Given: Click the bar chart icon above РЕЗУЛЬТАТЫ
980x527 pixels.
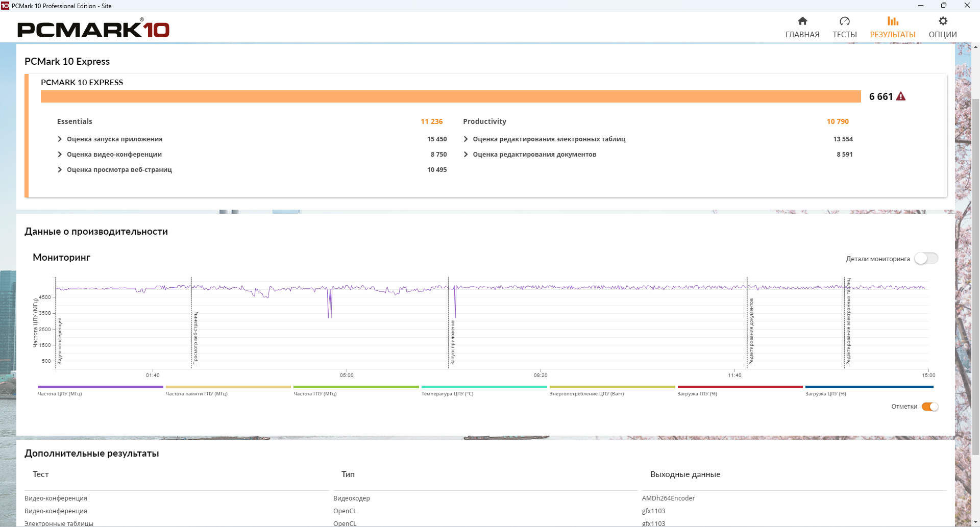Looking at the screenshot, I should pos(893,21).
